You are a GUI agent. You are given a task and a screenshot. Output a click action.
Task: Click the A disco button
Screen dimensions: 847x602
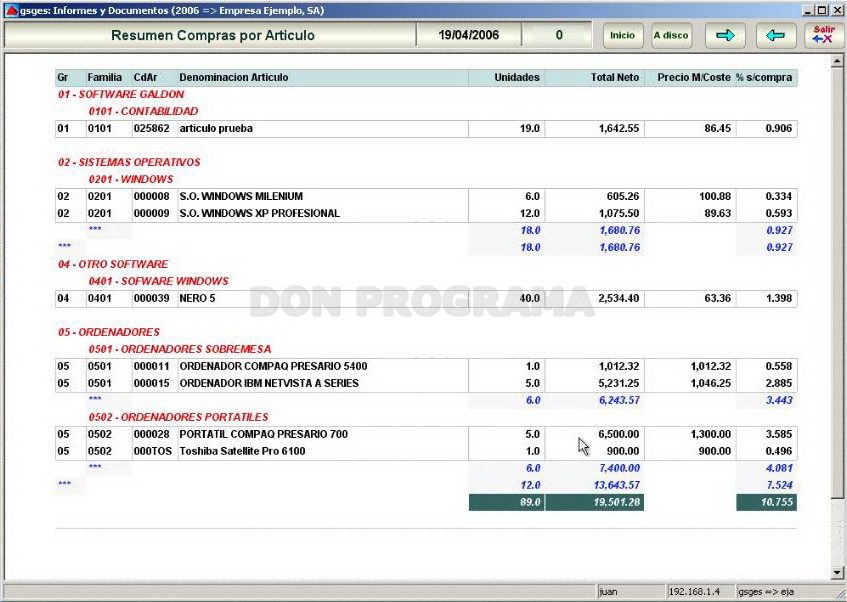(x=671, y=36)
